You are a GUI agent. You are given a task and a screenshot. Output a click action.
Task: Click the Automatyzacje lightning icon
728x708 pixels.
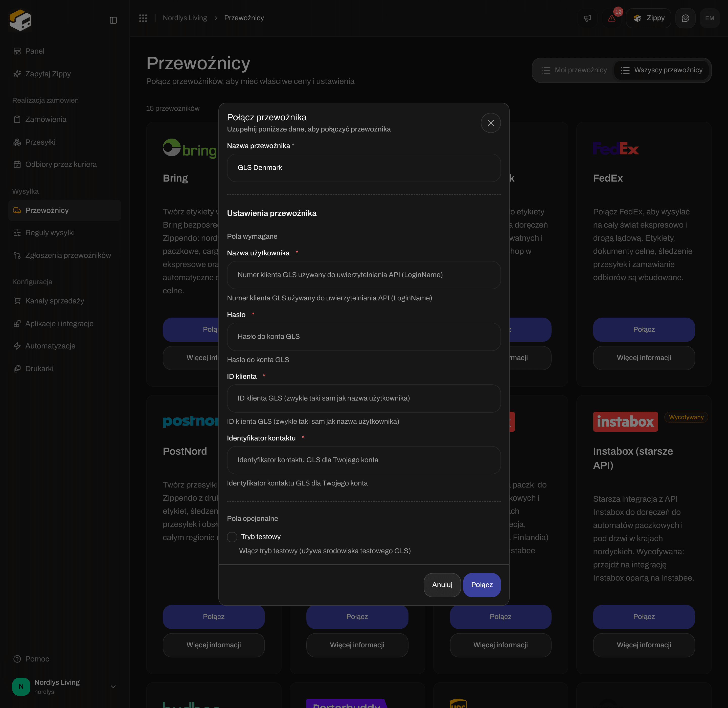point(17,346)
